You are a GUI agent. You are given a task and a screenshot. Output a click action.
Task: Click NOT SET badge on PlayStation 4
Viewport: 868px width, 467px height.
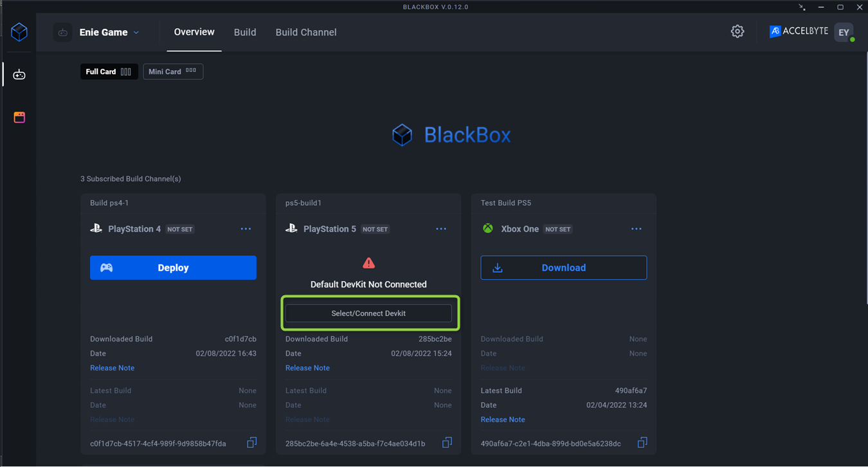point(180,229)
